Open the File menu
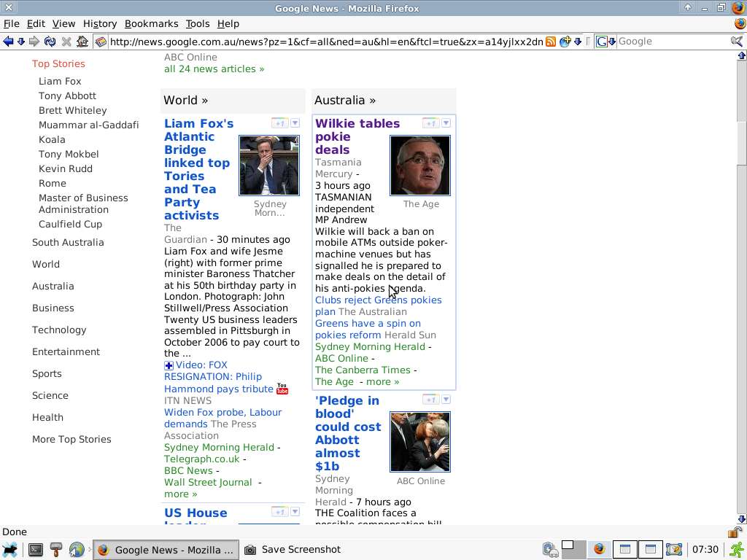Screen dimensions: 747x560 [12, 24]
